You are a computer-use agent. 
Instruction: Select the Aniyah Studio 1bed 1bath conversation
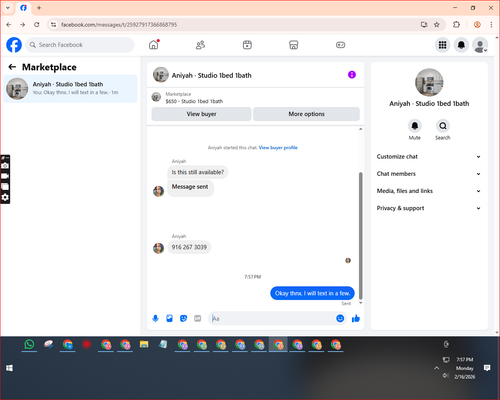point(70,89)
